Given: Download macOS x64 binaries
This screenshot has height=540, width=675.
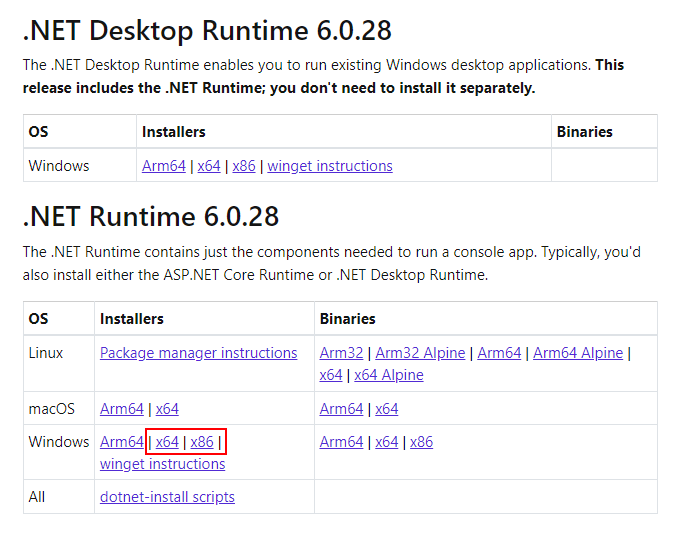Looking at the screenshot, I should pos(387,408).
